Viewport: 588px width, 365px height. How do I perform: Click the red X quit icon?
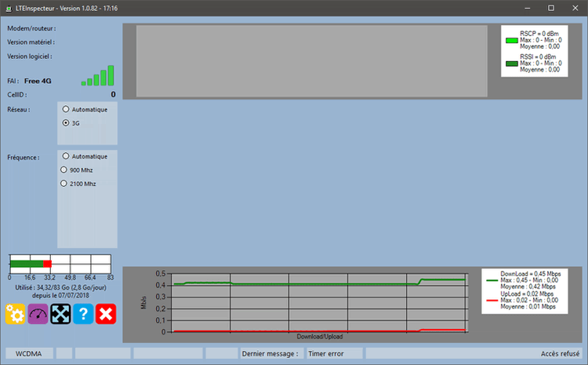point(107,314)
